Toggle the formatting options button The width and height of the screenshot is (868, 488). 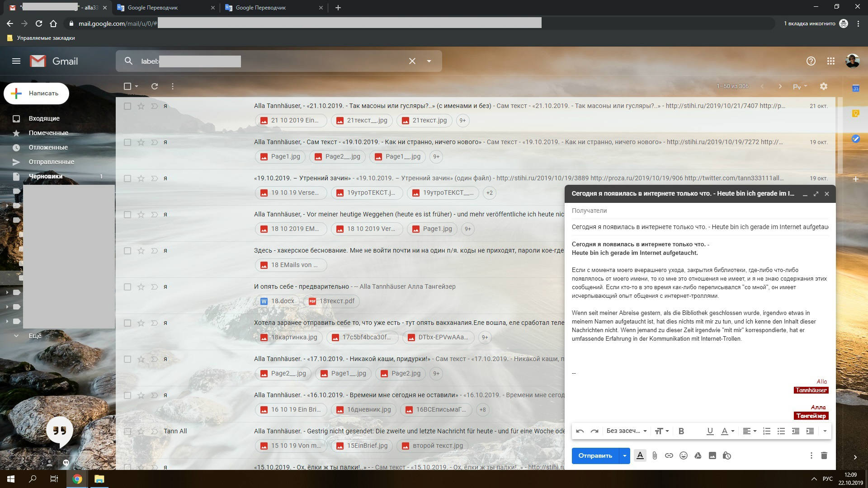pyautogui.click(x=640, y=455)
